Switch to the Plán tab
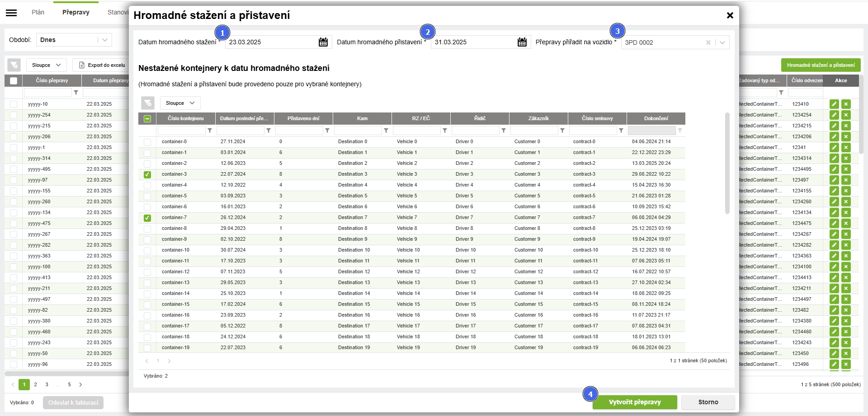 tap(38, 12)
